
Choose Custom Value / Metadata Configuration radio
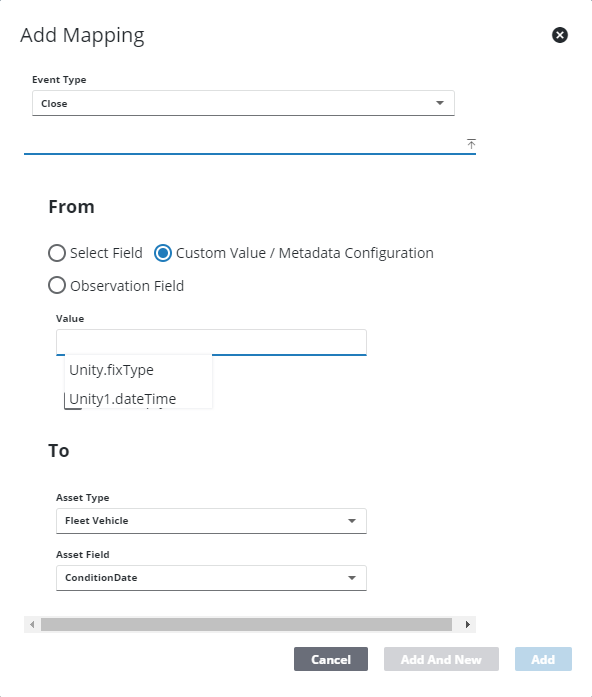coord(163,253)
